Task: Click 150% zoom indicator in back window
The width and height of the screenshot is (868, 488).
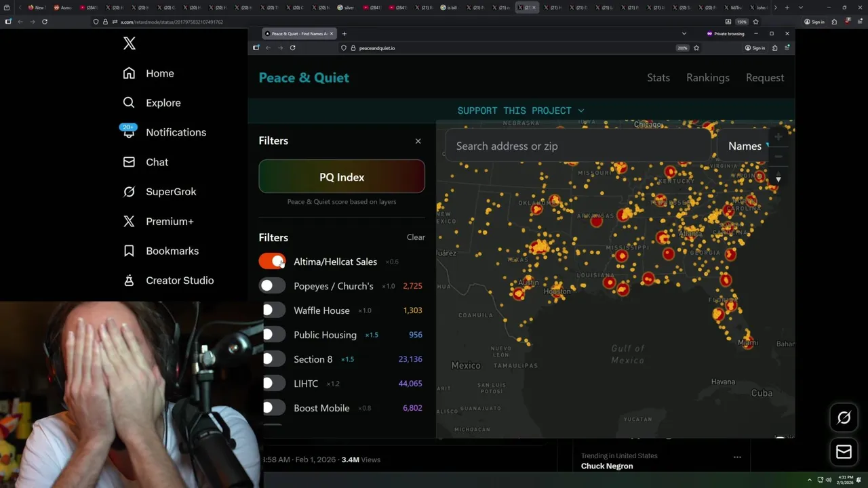Action: 742,22
